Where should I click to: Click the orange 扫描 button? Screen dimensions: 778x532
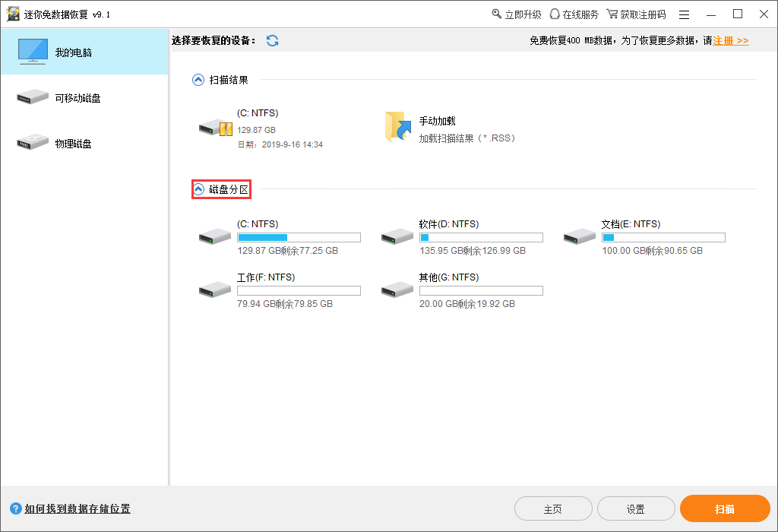click(725, 508)
